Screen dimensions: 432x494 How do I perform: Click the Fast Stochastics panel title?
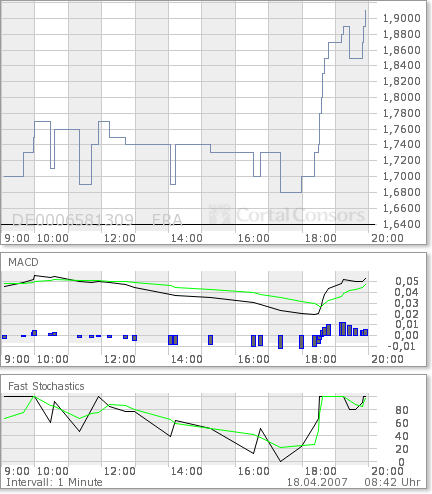pyautogui.click(x=46, y=386)
